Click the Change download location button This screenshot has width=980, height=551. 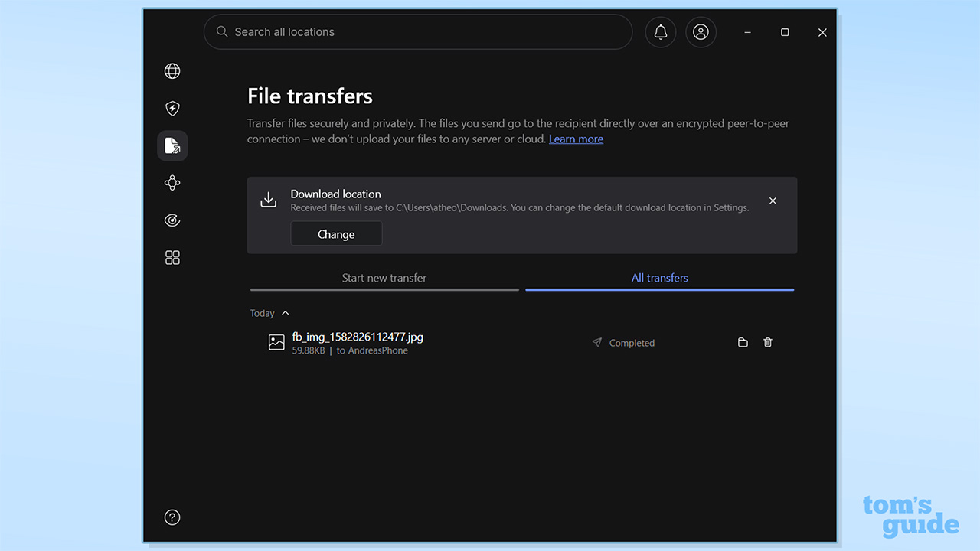[336, 233]
